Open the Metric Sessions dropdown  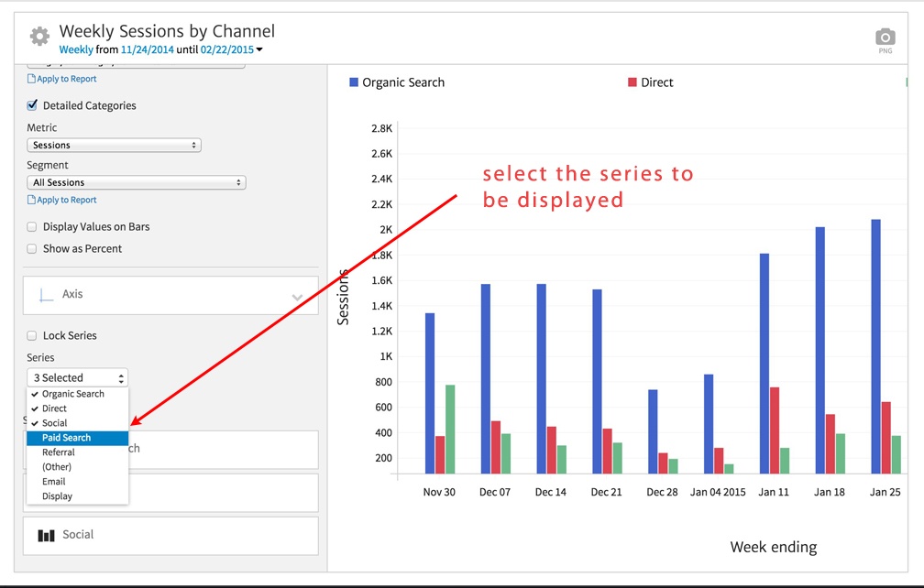click(114, 146)
